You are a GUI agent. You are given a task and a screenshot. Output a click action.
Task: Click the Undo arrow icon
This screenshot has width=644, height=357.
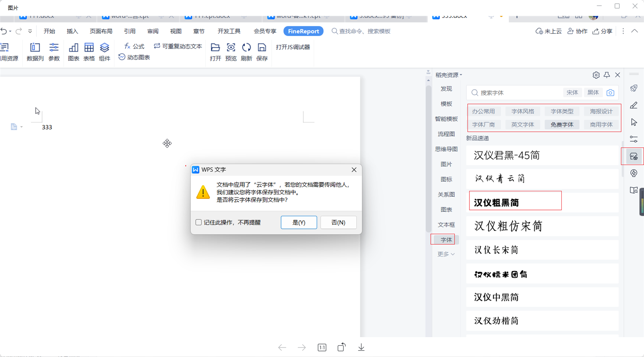click(4, 31)
